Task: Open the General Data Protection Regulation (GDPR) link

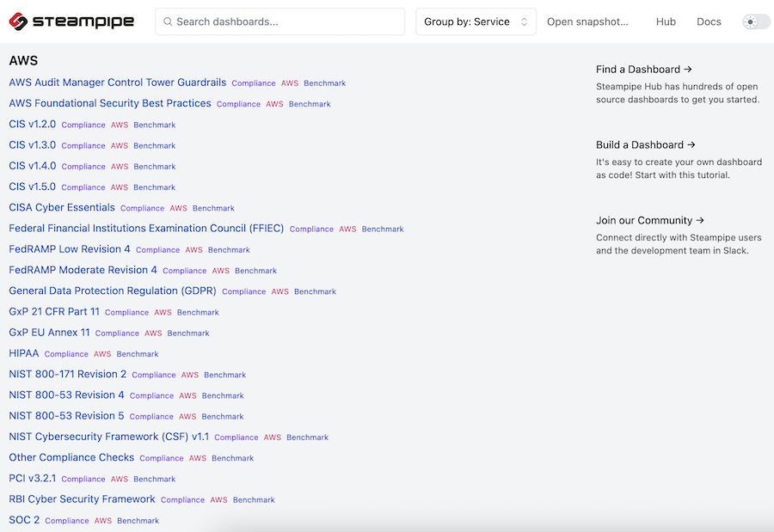Action: pyautogui.click(x=113, y=290)
